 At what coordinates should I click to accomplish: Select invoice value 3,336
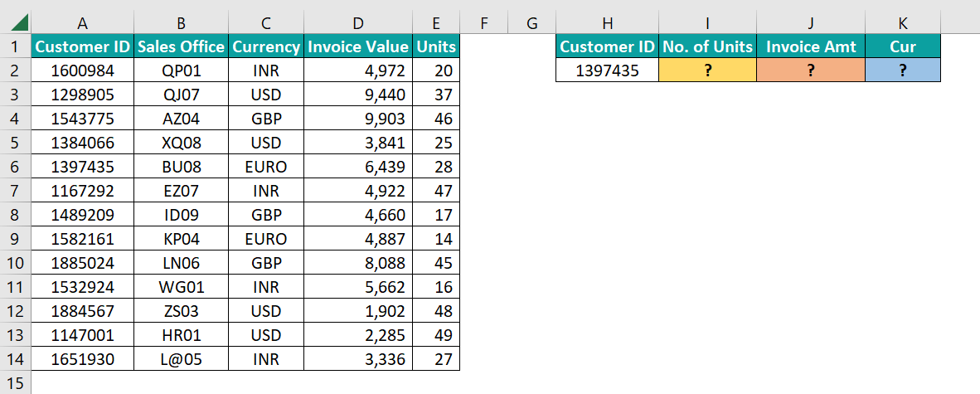[358, 359]
